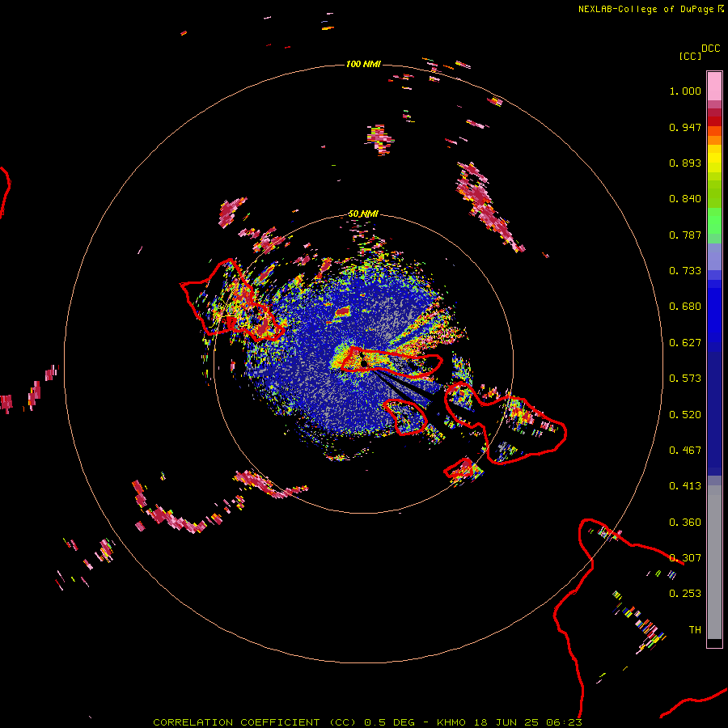Click the 0.467 scale value
728x728 pixels.
tap(685, 451)
